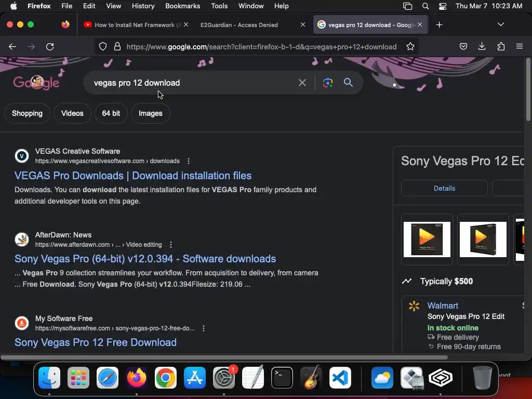
Task: Open the History menu
Action: (x=143, y=6)
